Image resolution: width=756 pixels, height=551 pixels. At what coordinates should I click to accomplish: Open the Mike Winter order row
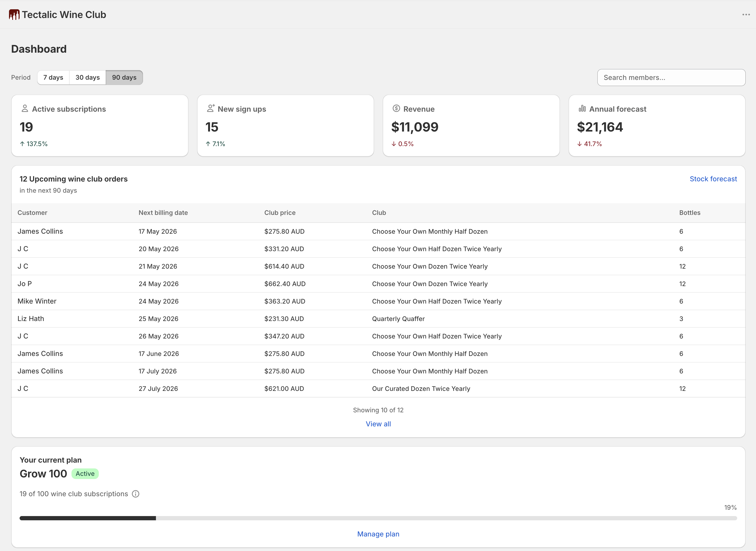click(x=378, y=301)
